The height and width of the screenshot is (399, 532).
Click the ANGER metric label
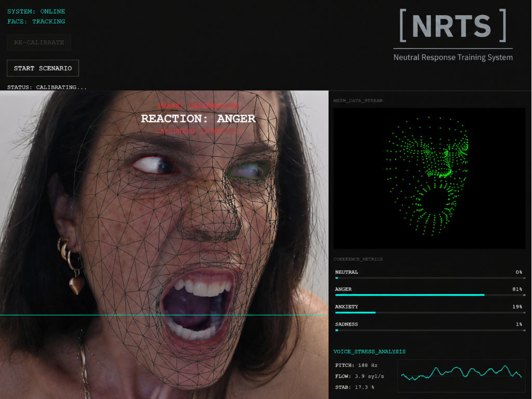(x=344, y=289)
